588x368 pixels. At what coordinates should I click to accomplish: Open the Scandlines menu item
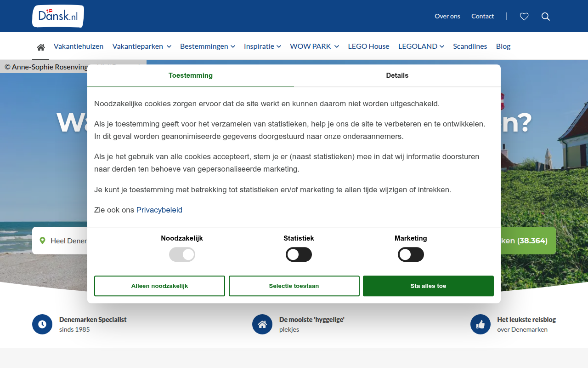pos(470,46)
